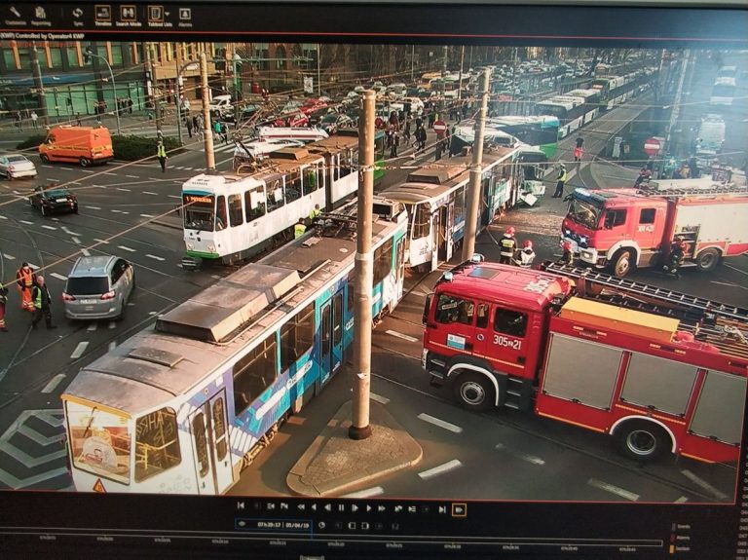Toggle the Timeline view button
Image resolution: width=748 pixels, height=560 pixels.
tap(102, 14)
